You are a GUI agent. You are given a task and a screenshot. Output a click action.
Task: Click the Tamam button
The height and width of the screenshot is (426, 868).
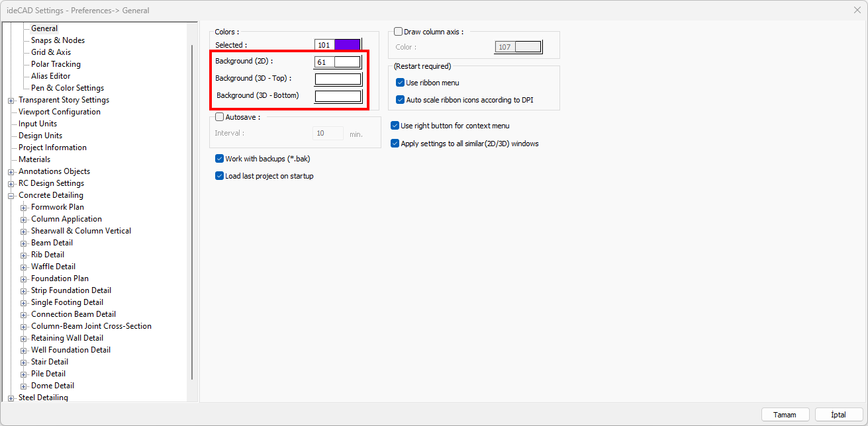pos(785,415)
